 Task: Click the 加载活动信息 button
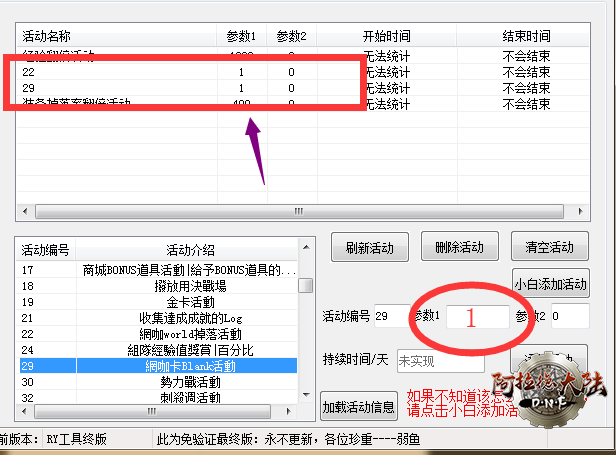point(358,407)
